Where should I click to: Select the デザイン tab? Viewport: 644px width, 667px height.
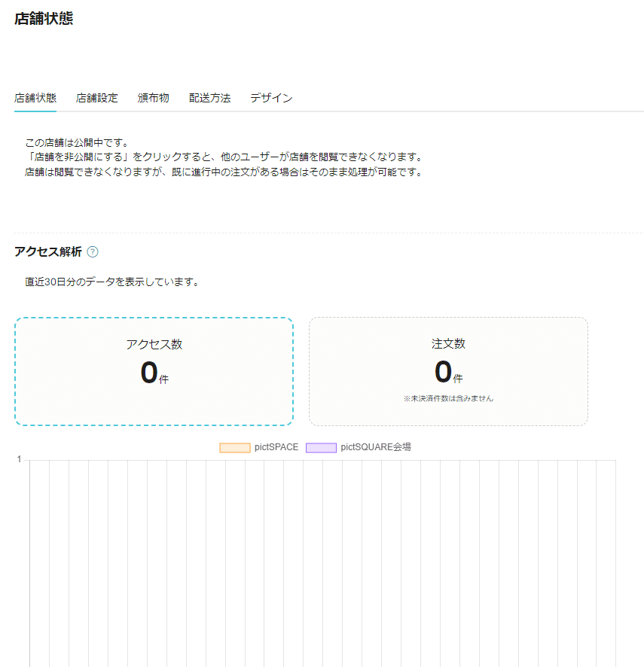272,99
